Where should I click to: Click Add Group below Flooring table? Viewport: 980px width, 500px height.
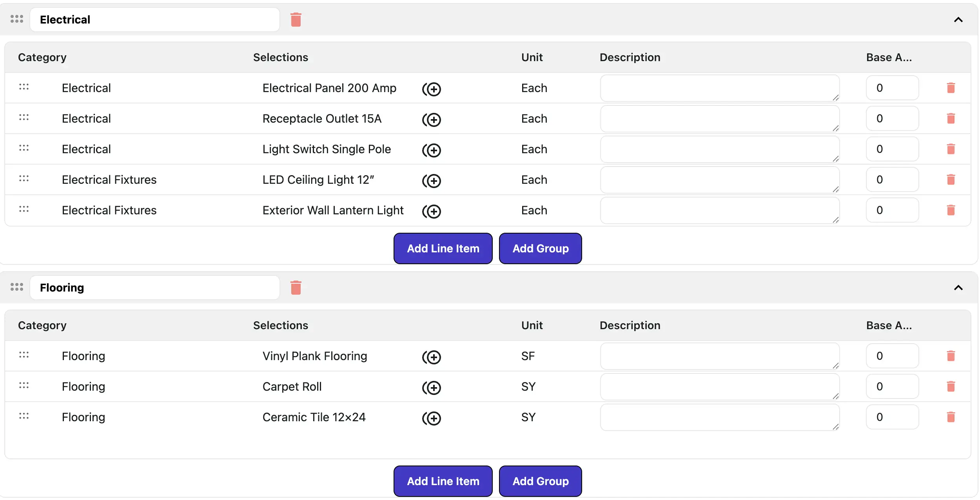(540, 481)
